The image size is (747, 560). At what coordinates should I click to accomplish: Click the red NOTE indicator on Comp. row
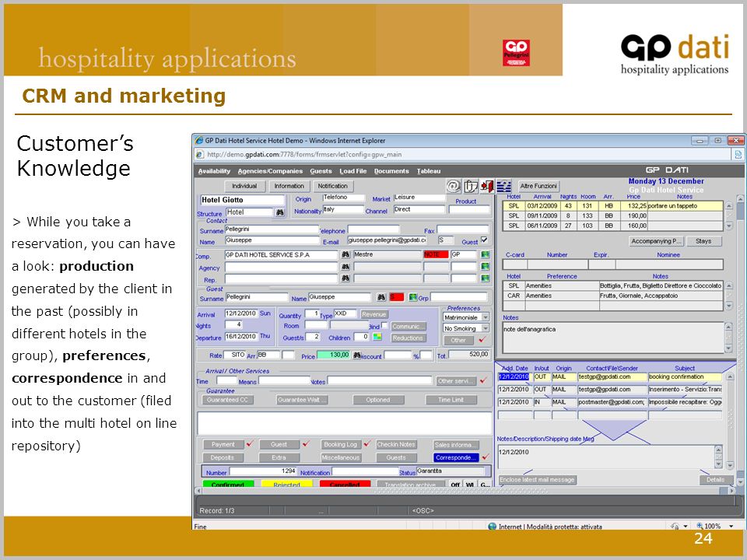coord(436,255)
